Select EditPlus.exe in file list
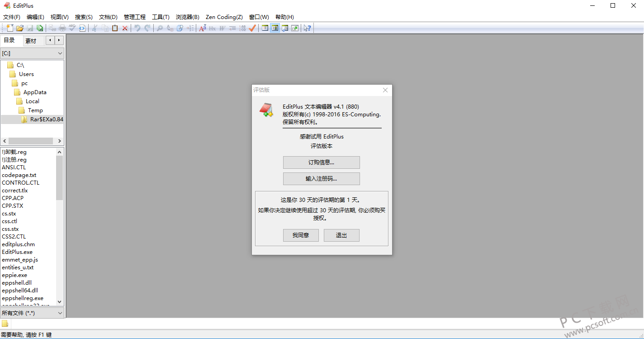The width and height of the screenshot is (644, 339). click(x=17, y=252)
